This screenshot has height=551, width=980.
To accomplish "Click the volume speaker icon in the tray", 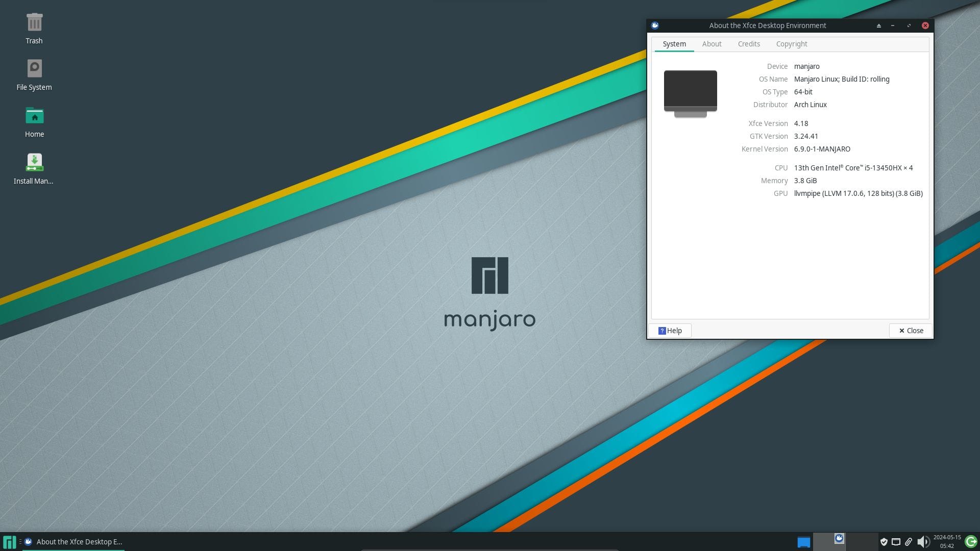I will pyautogui.click(x=924, y=542).
